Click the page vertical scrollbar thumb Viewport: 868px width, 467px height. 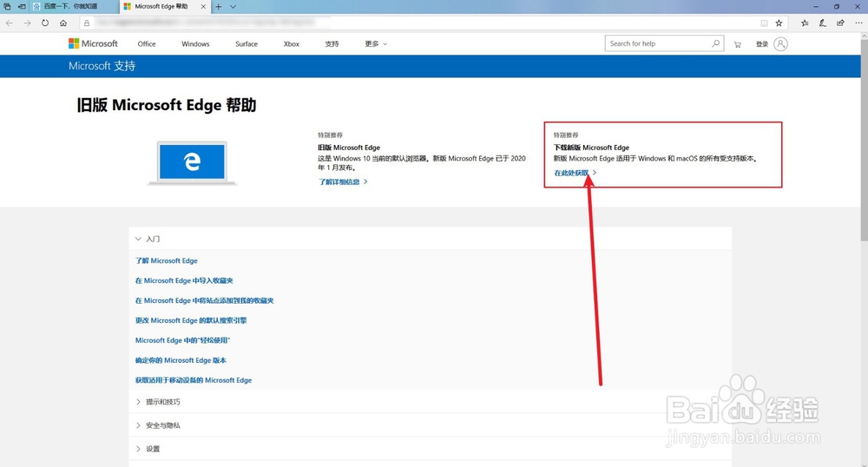coord(864,141)
